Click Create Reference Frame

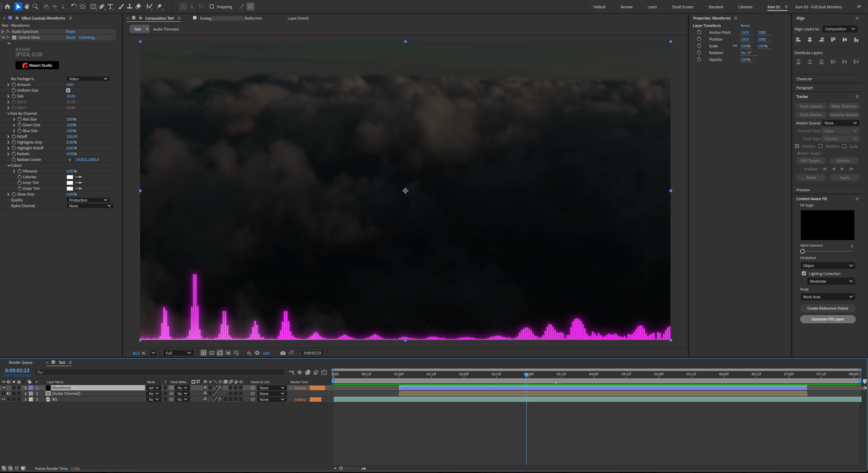(x=828, y=308)
